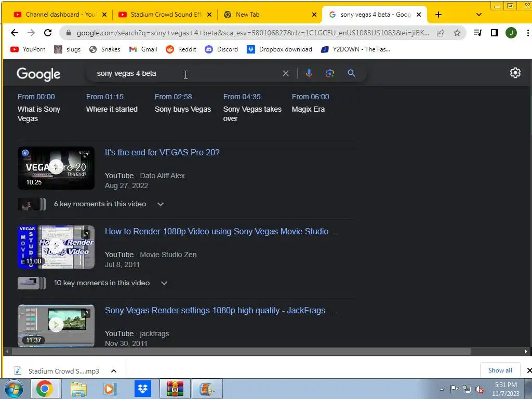This screenshot has width=532, height=399.
Task: Search by image with Google Lens
Action: (330, 73)
